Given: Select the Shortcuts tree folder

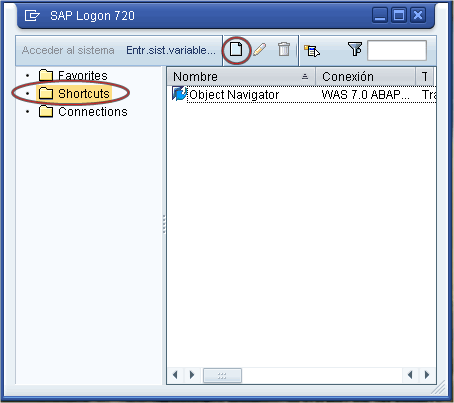Looking at the screenshot, I should click(74, 93).
